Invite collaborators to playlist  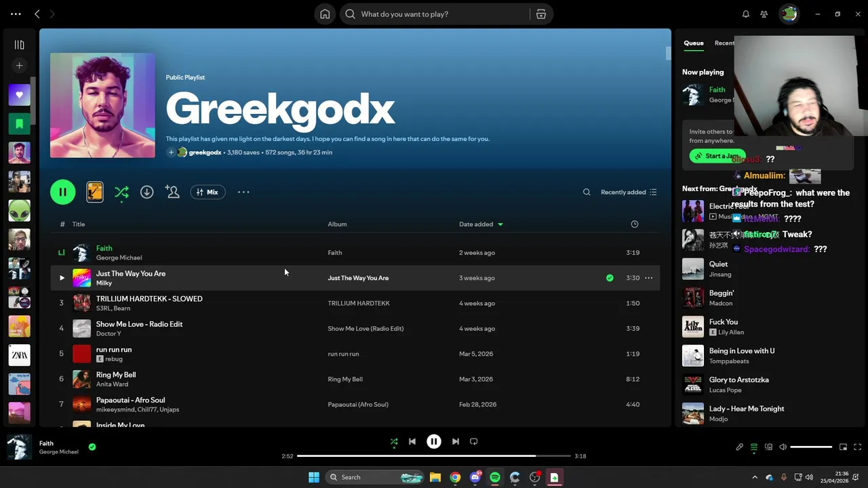[172, 192]
